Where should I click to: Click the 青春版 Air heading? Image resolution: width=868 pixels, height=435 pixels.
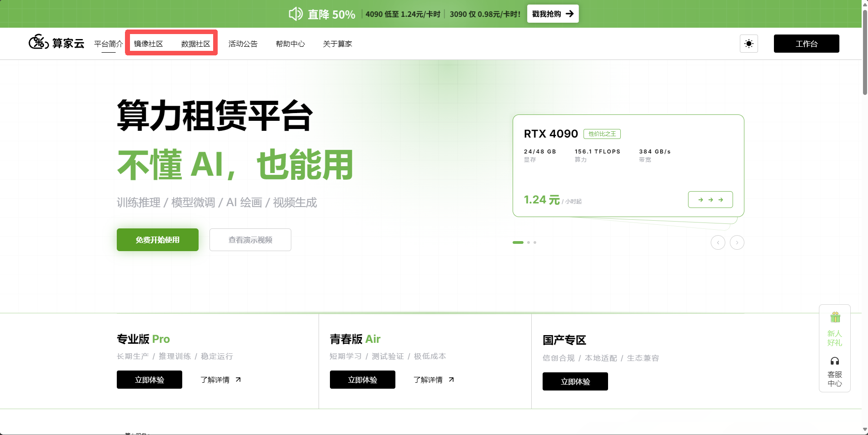(x=355, y=339)
